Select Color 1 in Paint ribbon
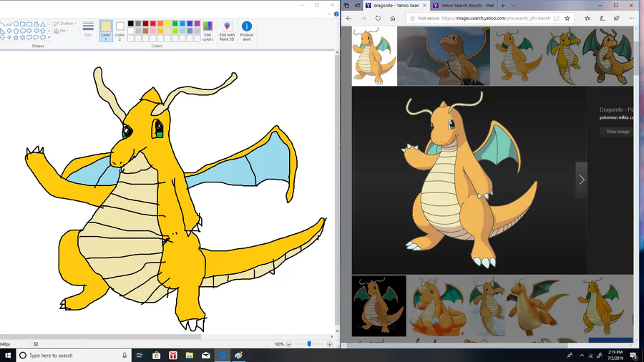This screenshot has width=644, height=362. click(x=105, y=30)
